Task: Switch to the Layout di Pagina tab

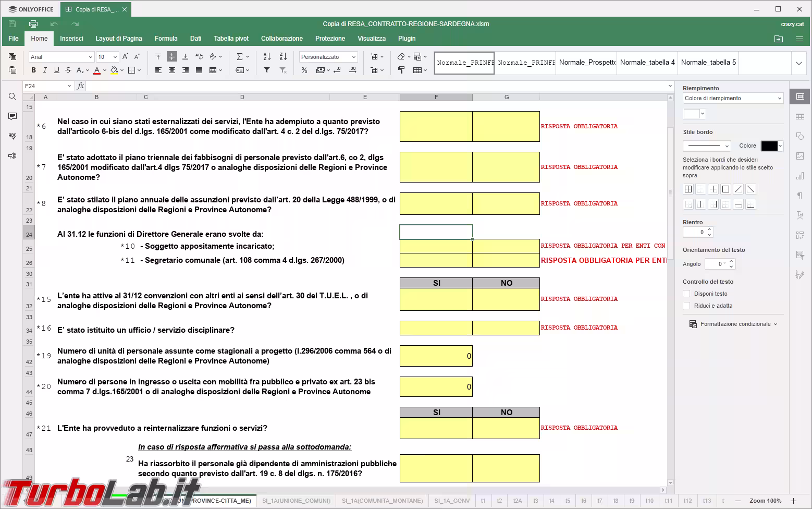Action: (x=119, y=39)
